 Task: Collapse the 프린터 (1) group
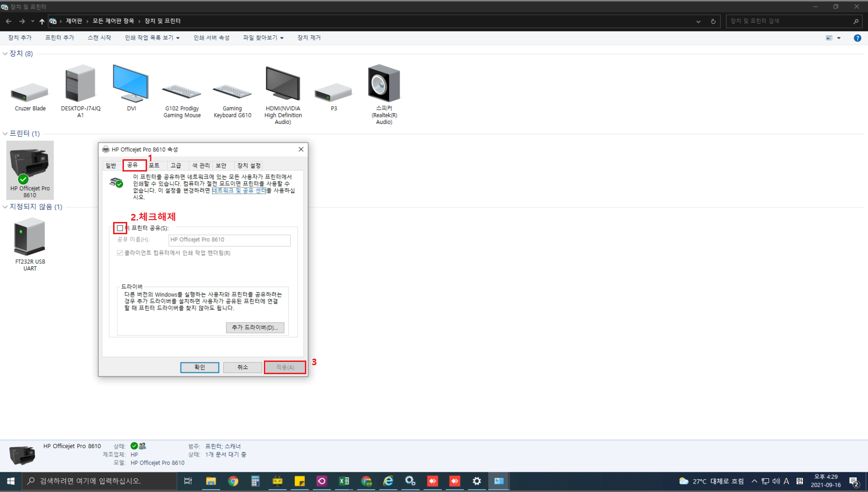(x=5, y=134)
